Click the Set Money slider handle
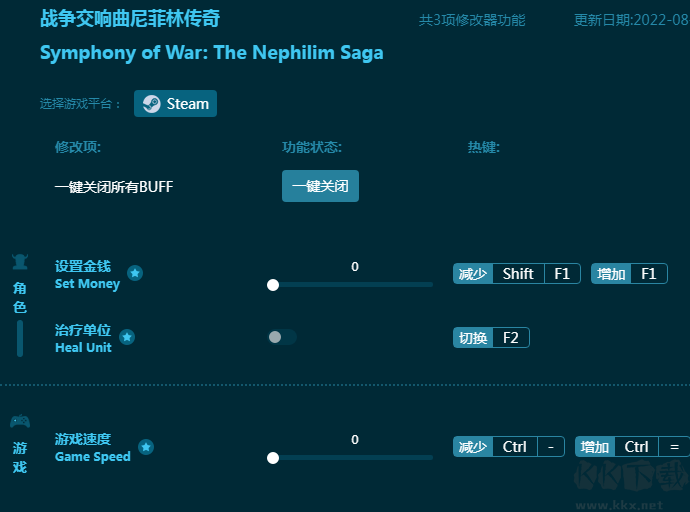690x512 pixels. click(x=273, y=285)
